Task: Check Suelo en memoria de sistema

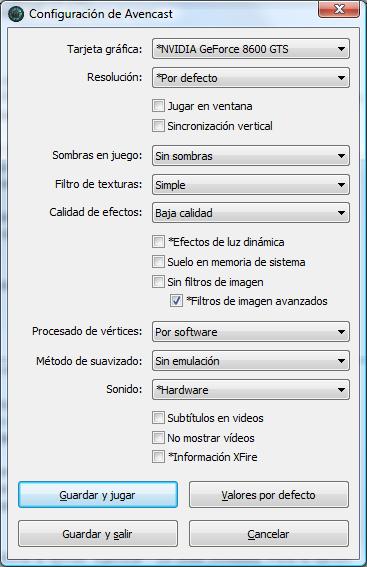Action: 158,262
